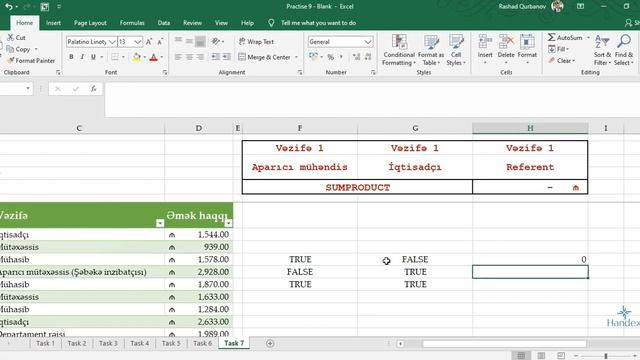Decrease the font size

pos(160,42)
